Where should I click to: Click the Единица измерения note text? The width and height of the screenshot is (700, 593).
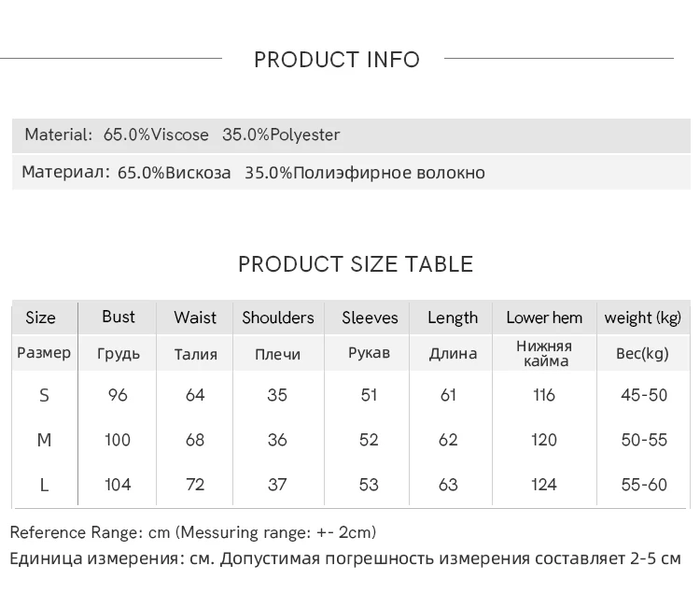click(345, 559)
